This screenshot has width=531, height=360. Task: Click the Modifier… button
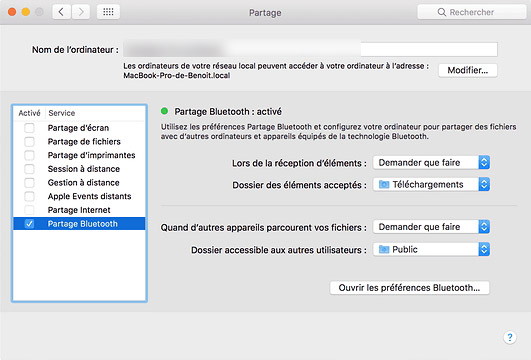click(x=468, y=70)
